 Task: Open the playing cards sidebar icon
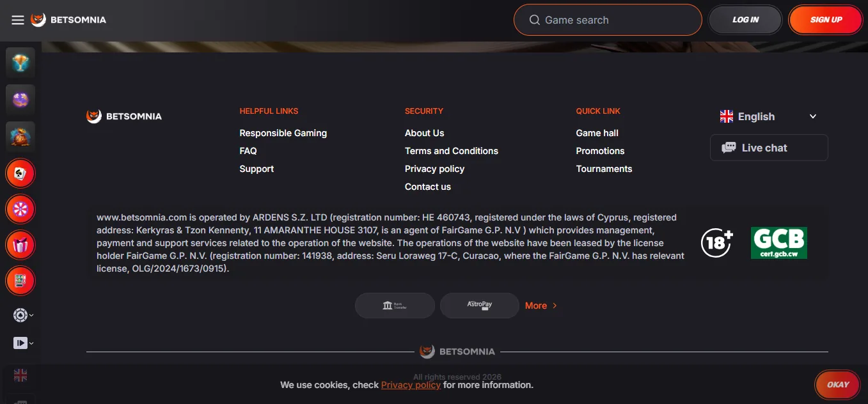20,173
